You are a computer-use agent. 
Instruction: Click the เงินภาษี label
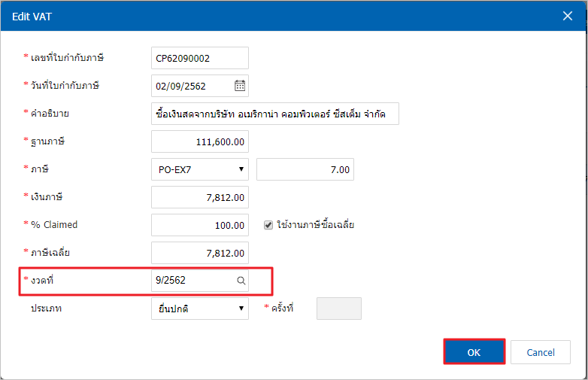(x=47, y=197)
